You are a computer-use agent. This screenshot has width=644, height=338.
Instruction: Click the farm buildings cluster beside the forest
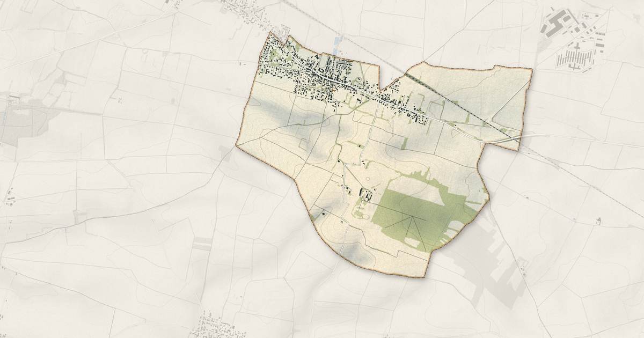(367, 195)
